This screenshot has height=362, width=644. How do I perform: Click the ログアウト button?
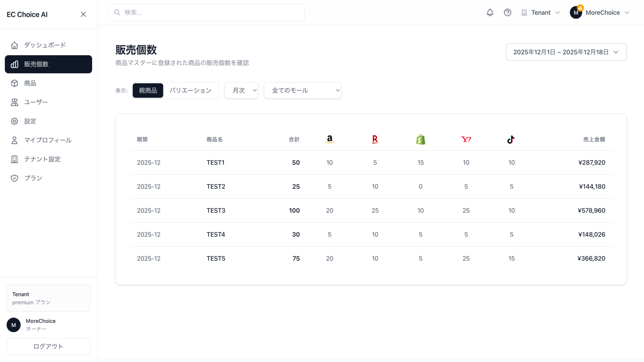(x=48, y=346)
